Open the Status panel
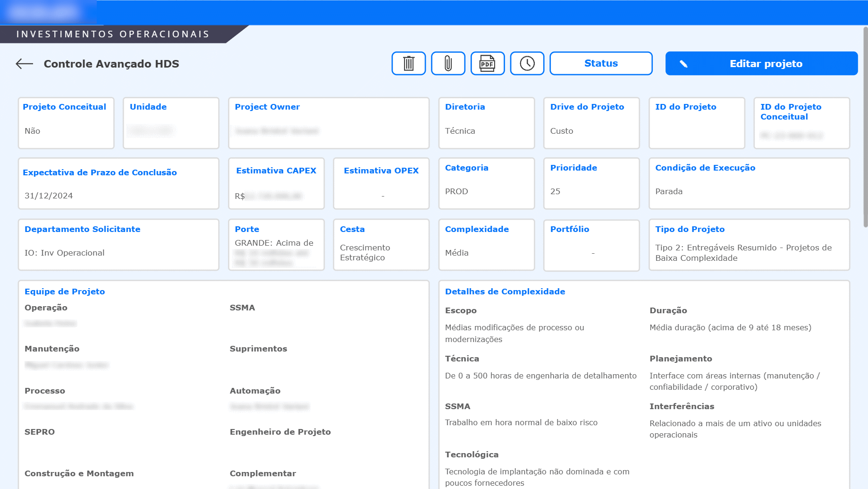868x489 pixels. (600, 63)
